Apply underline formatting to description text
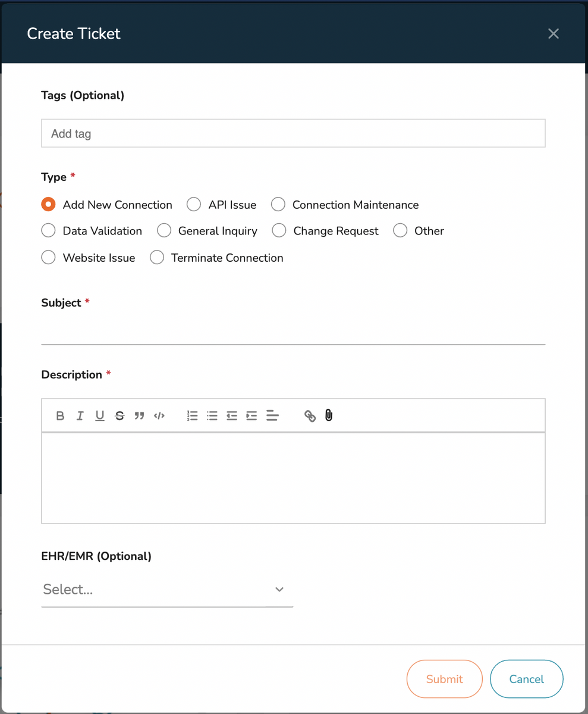 [99, 415]
